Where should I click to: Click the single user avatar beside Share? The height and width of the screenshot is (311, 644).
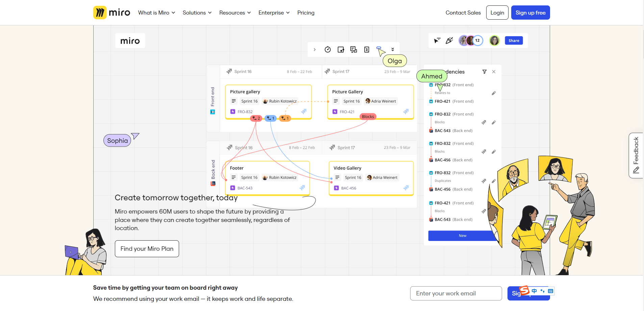(x=494, y=41)
